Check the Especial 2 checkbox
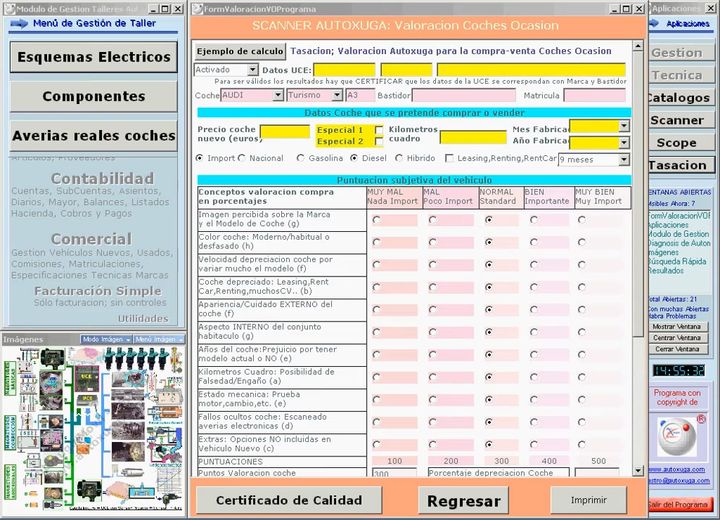 click(379, 141)
